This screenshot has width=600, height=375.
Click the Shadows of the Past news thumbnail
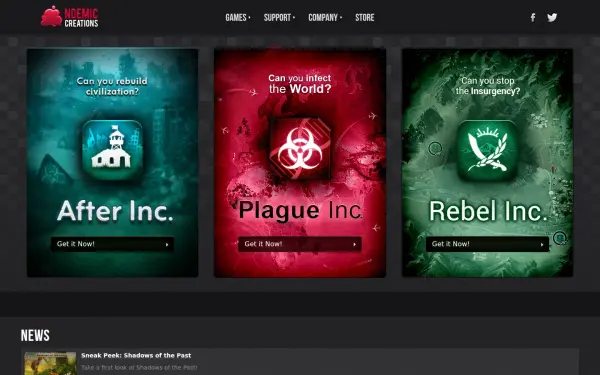point(51,364)
